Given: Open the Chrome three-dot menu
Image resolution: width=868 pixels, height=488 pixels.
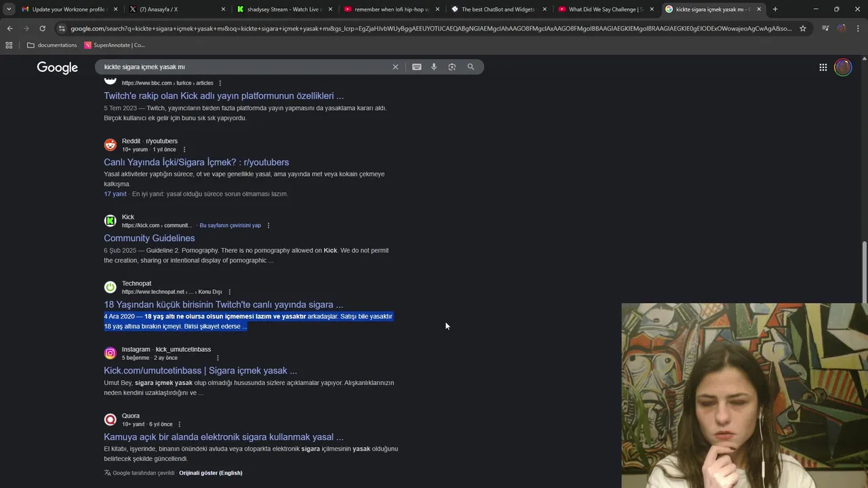Looking at the screenshot, I should [x=858, y=28].
